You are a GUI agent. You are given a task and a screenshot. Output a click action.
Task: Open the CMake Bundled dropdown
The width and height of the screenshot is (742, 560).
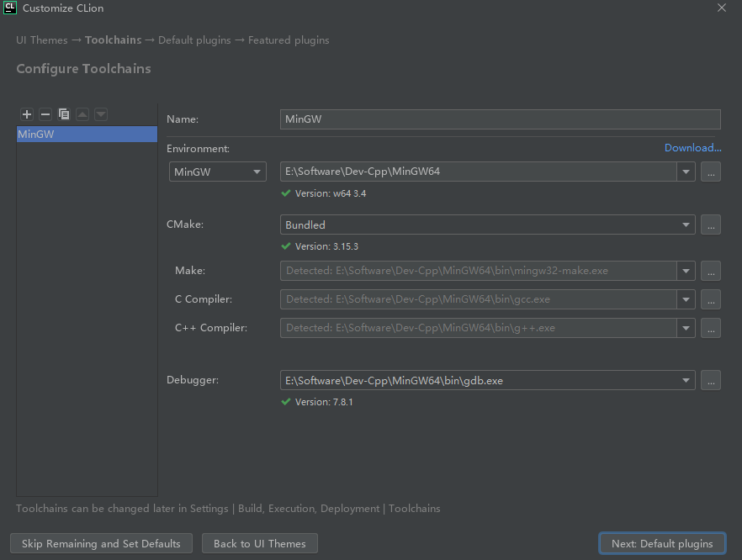[x=487, y=225]
